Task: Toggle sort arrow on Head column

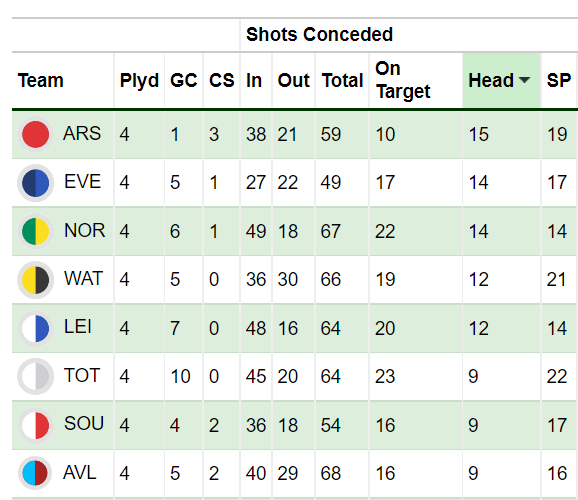Action: coord(524,80)
